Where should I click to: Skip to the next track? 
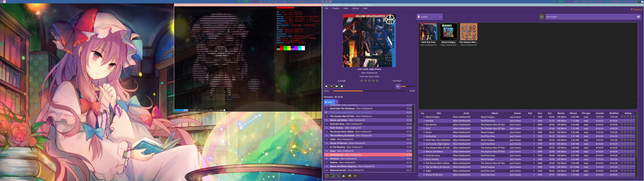pos(336,86)
